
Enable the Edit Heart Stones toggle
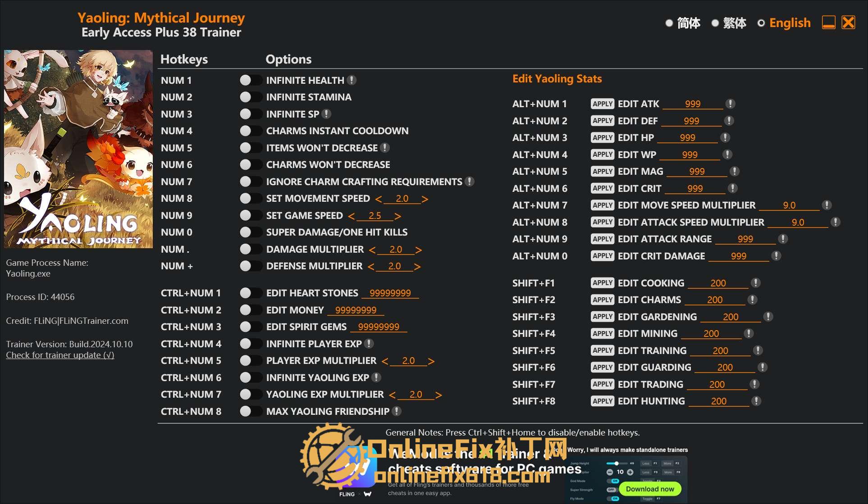(251, 293)
